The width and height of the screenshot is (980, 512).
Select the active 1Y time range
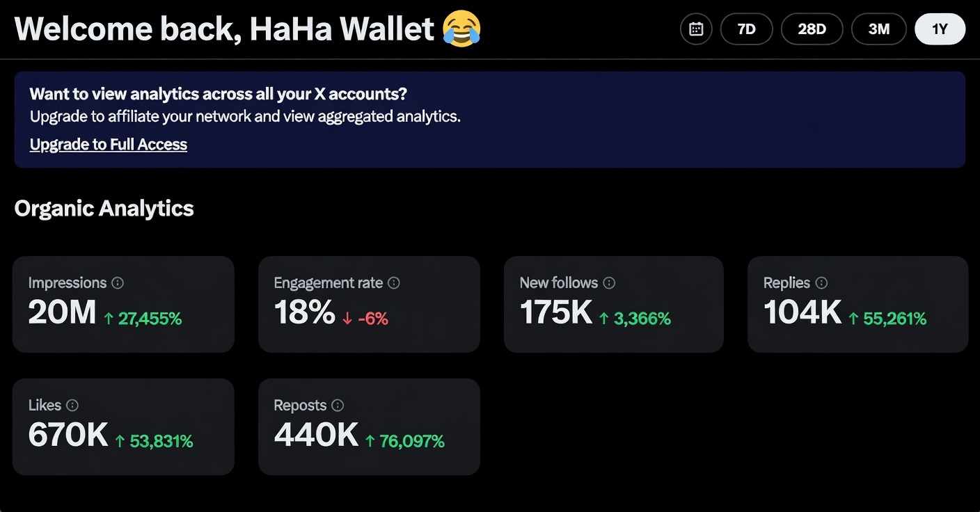[940, 29]
